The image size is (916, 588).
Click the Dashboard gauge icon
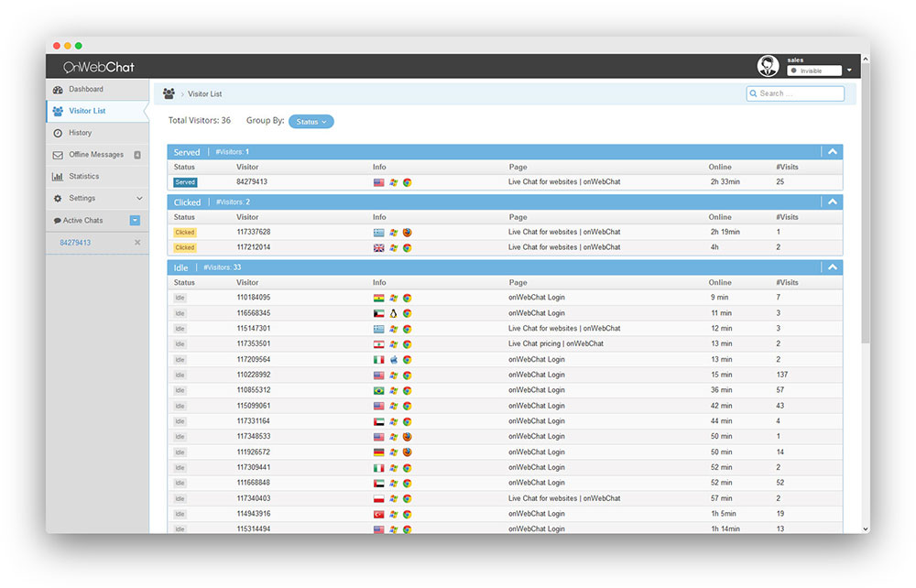(58, 90)
